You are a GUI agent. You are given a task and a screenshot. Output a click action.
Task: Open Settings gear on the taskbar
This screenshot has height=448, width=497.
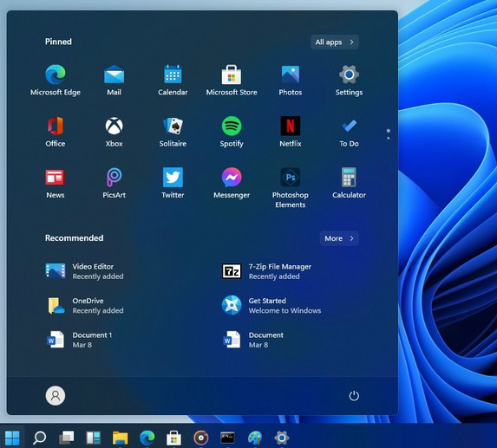(282, 438)
